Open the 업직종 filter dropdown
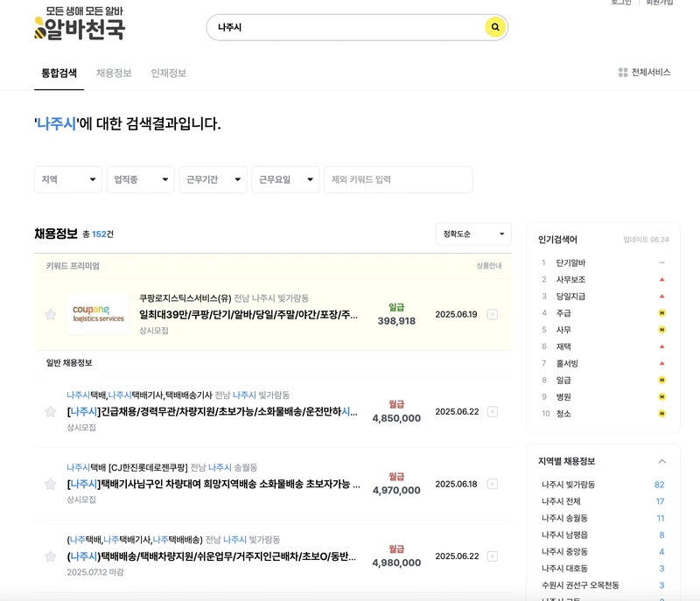 tap(140, 179)
